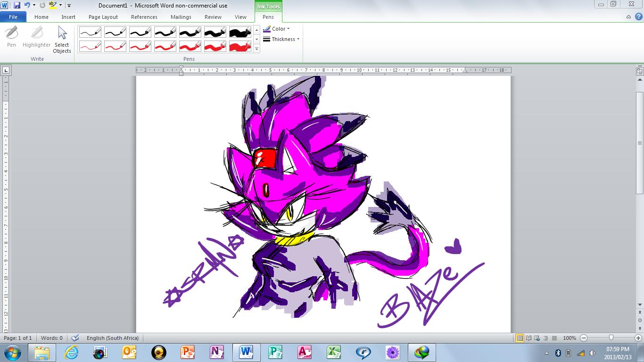Viewport: 644px width, 362px height.
Task: Toggle the ruler button above the scrollbar
Action: (640, 71)
